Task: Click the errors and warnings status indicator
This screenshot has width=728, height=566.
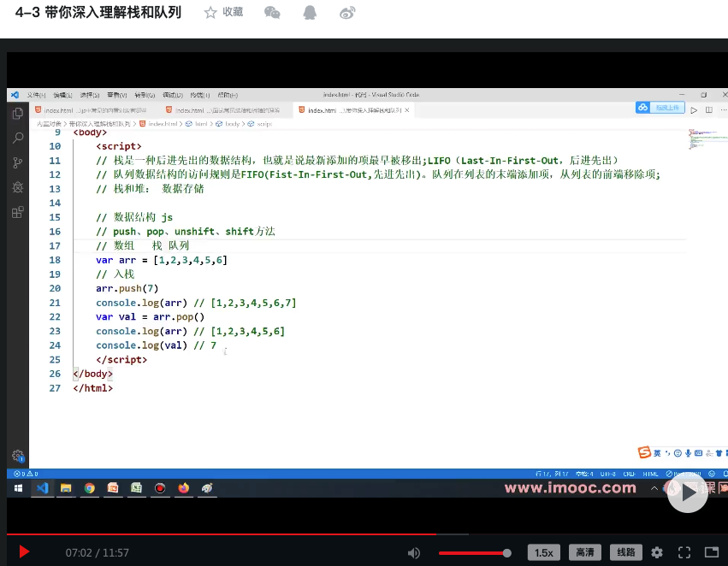Action: click(26, 474)
